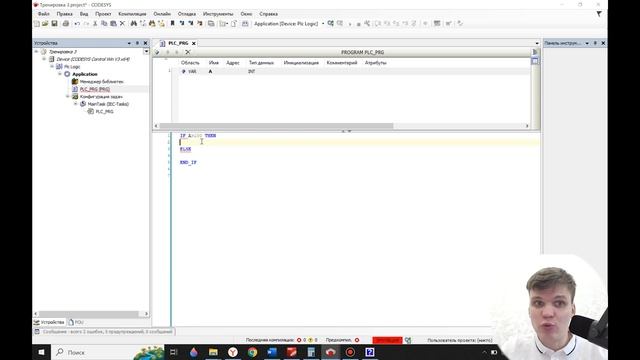
Task: Click the declaration table horizontal scrollbar
Action: tap(276, 126)
